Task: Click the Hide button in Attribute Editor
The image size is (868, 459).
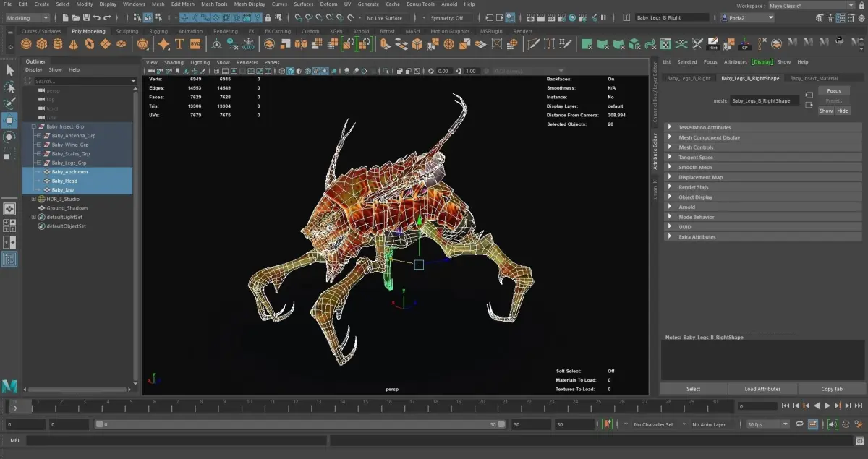Action: click(843, 111)
